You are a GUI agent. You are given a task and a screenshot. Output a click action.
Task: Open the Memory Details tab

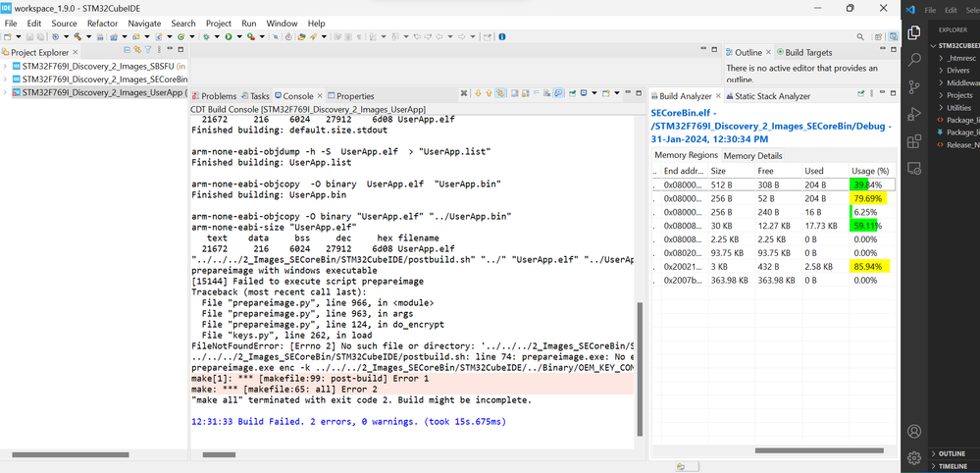point(752,156)
